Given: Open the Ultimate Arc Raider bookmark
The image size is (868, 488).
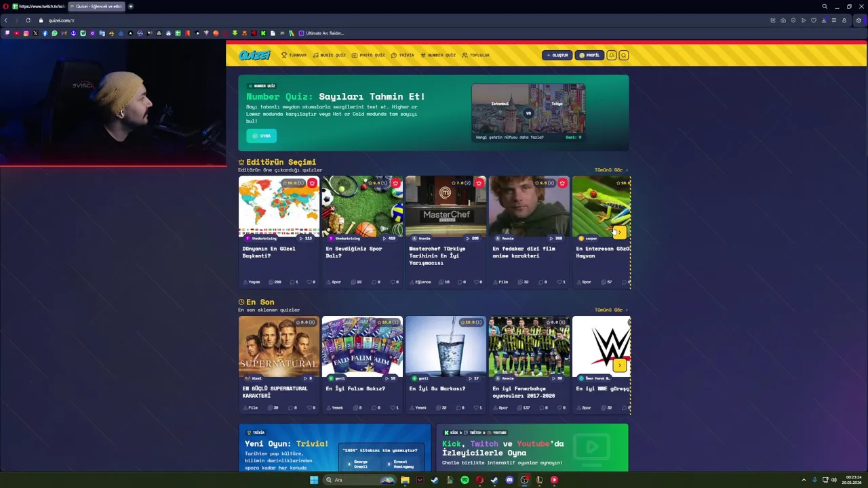Looking at the screenshot, I should click(322, 33).
